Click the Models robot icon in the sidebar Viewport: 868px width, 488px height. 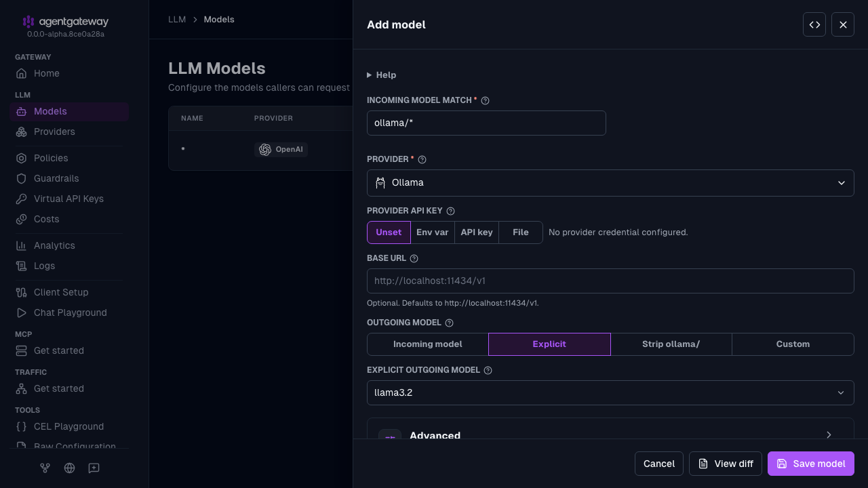click(22, 111)
